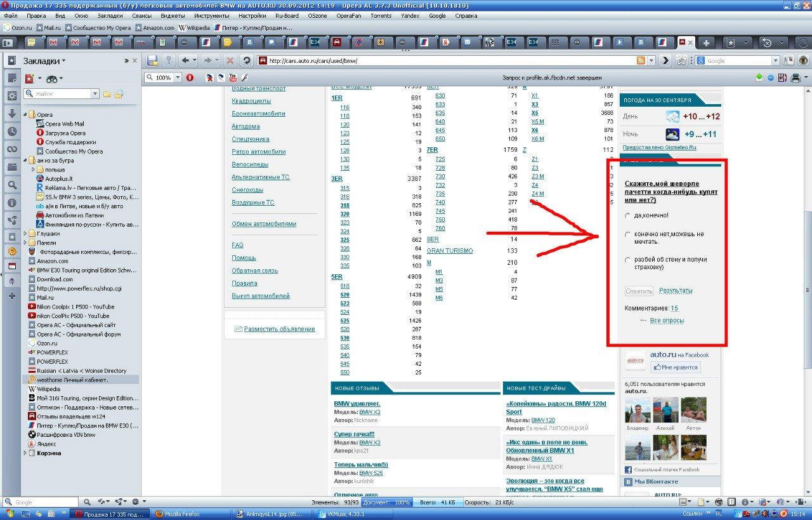Close the bookmarks panel with X
Image resolution: width=812 pixels, height=520 pixels.
[x=134, y=60]
